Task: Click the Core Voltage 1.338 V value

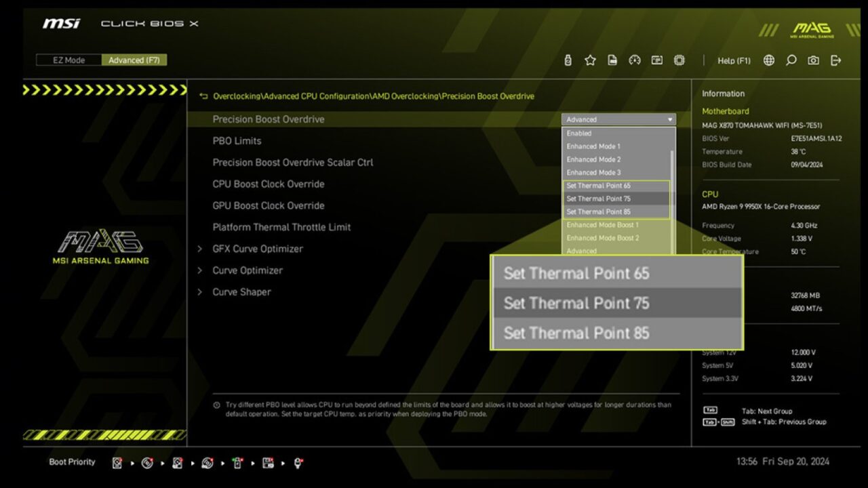Action: [802, 239]
